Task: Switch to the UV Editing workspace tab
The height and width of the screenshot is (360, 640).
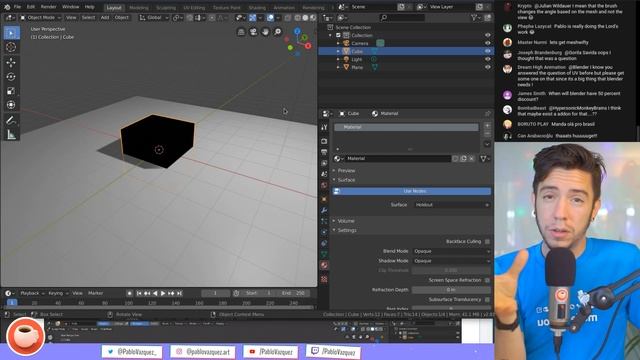Action: (x=194, y=8)
